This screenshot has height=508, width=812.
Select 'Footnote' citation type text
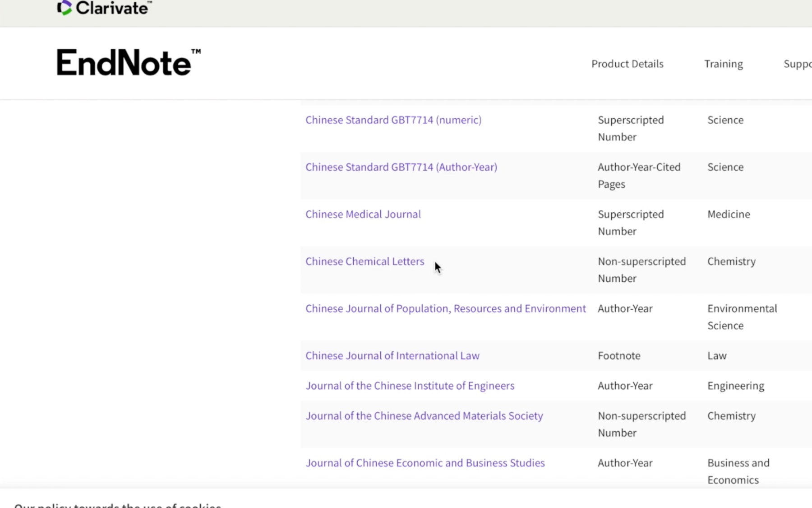point(619,356)
